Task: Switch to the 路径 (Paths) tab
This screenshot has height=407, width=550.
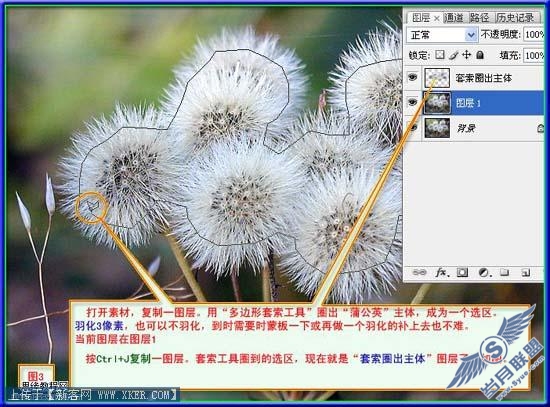Action: (x=479, y=18)
